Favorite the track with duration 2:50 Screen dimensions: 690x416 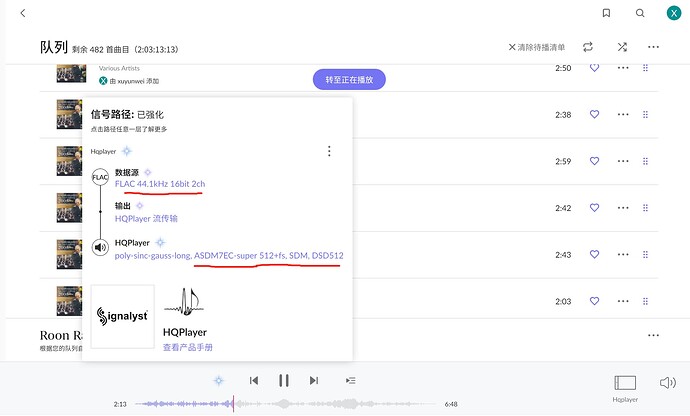(x=595, y=68)
